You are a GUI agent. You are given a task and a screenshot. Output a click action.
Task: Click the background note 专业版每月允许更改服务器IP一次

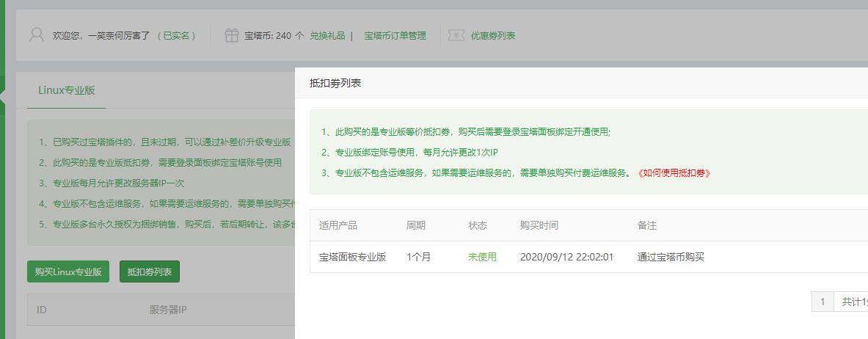click(112, 183)
